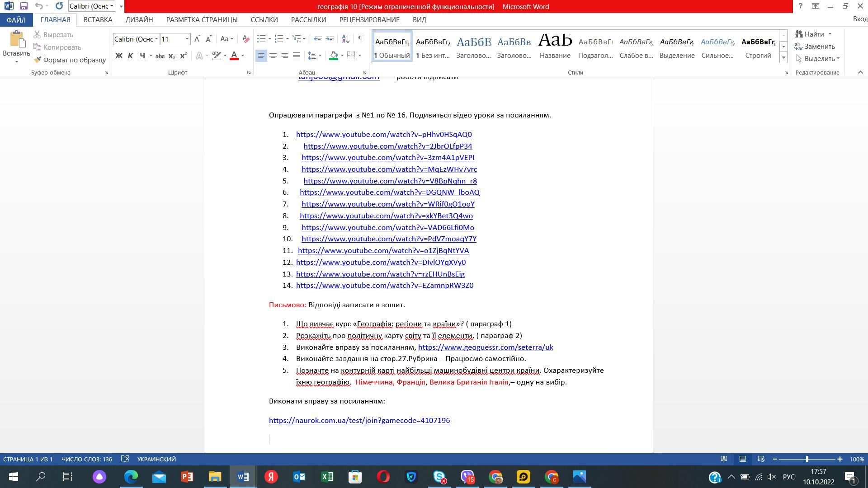Viewport: 868px width, 488px height.
Task: Expand the Найти dropdown arrow
Action: [x=830, y=34]
